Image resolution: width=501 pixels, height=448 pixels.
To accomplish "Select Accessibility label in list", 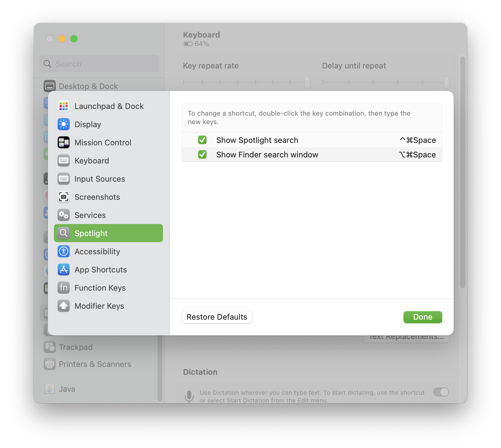I will click(x=97, y=252).
